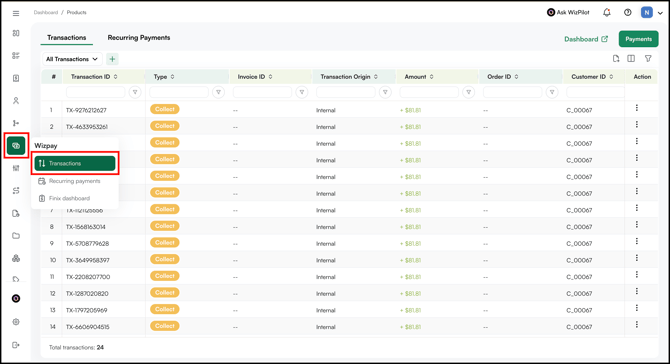Sort by Customer ID column header
Viewport: 670px width, 364px height.
pos(592,77)
